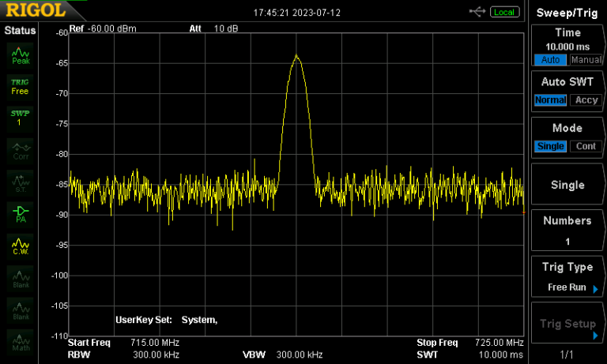
Task: Switch sweep mode to Cont
Action: pos(586,146)
